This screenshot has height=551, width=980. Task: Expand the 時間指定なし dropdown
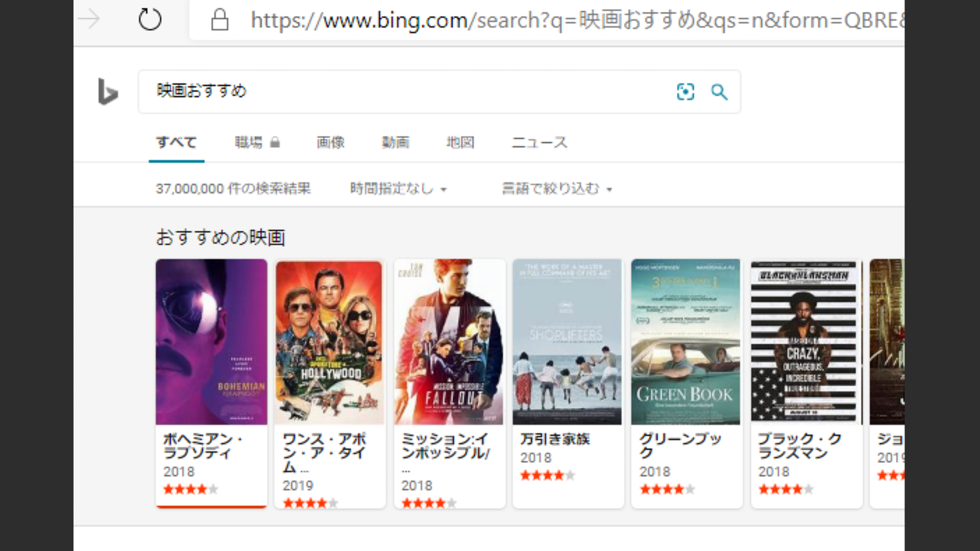click(x=398, y=189)
